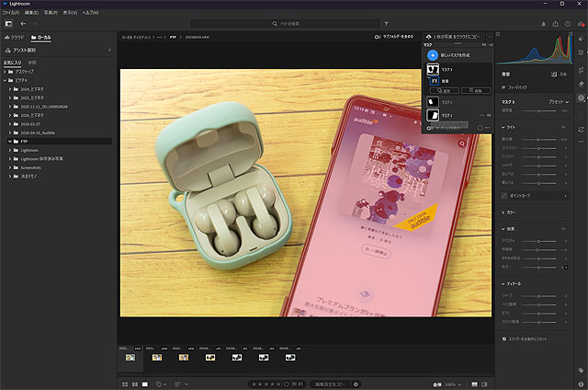Click the 編集設定をコピー button
Viewport: 588px width, 390px height.
(329, 383)
